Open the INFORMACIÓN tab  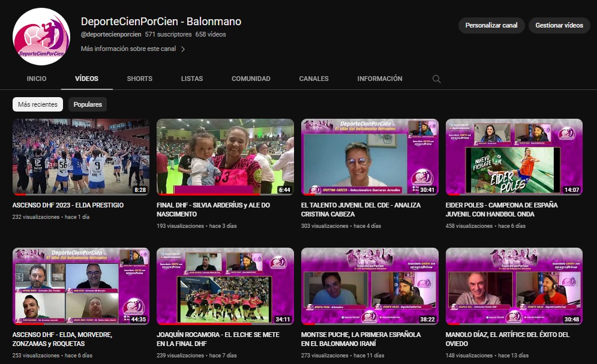(x=380, y=79)
